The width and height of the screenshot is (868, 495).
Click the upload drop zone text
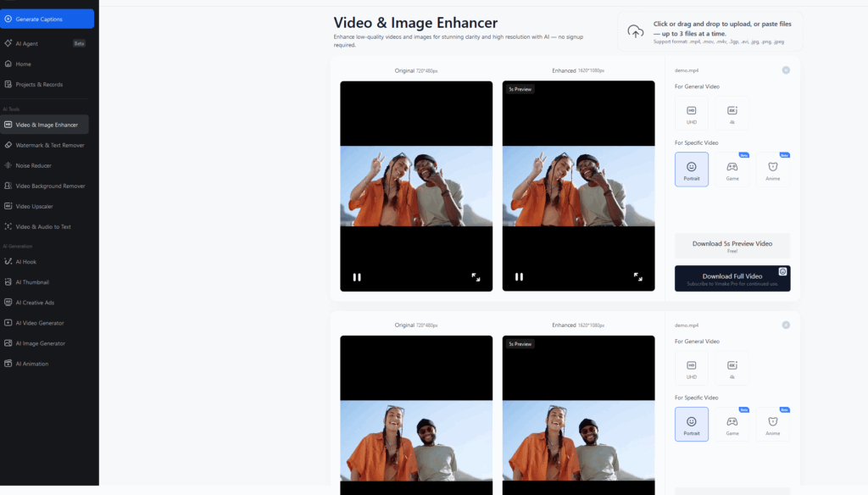722,29
